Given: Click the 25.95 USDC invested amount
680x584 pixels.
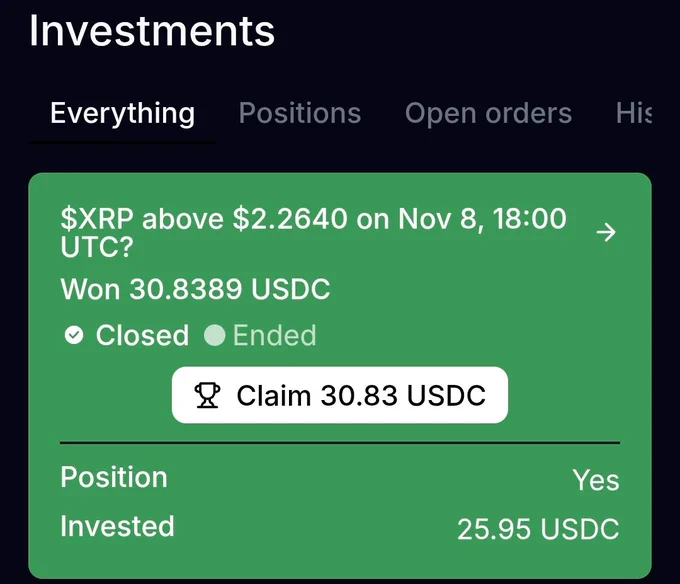Looking at the screenshot, I should pyautogui.click(x=538, y=529).
